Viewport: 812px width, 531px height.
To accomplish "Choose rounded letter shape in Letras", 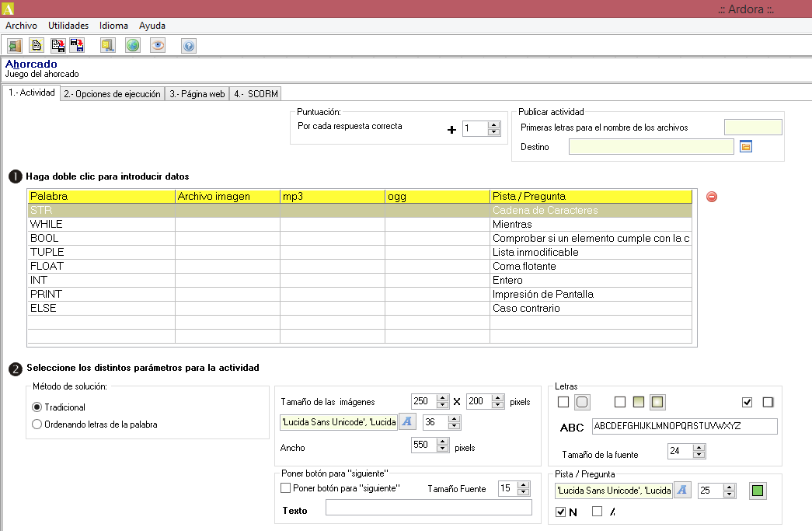I will (582, 402).
